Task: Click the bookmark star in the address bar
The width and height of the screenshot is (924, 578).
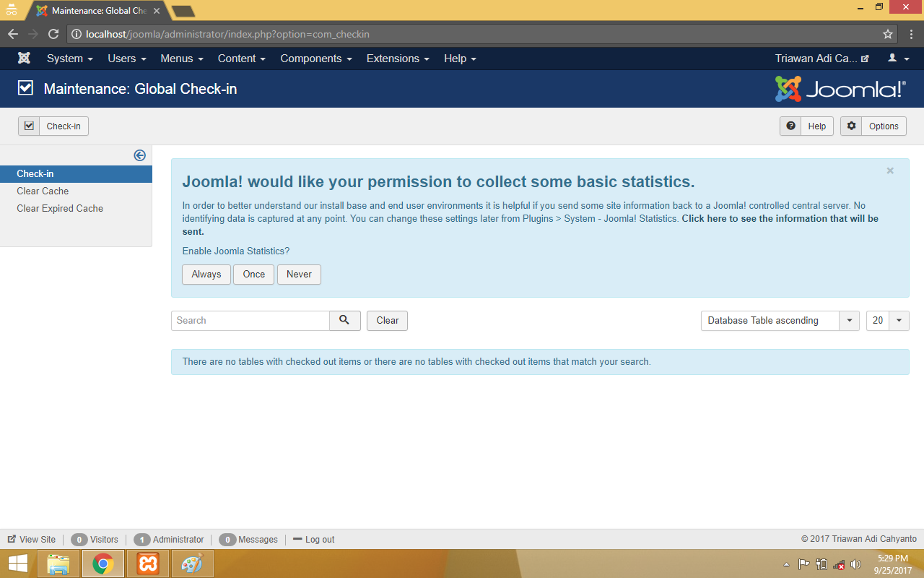Action: (888, 34)
